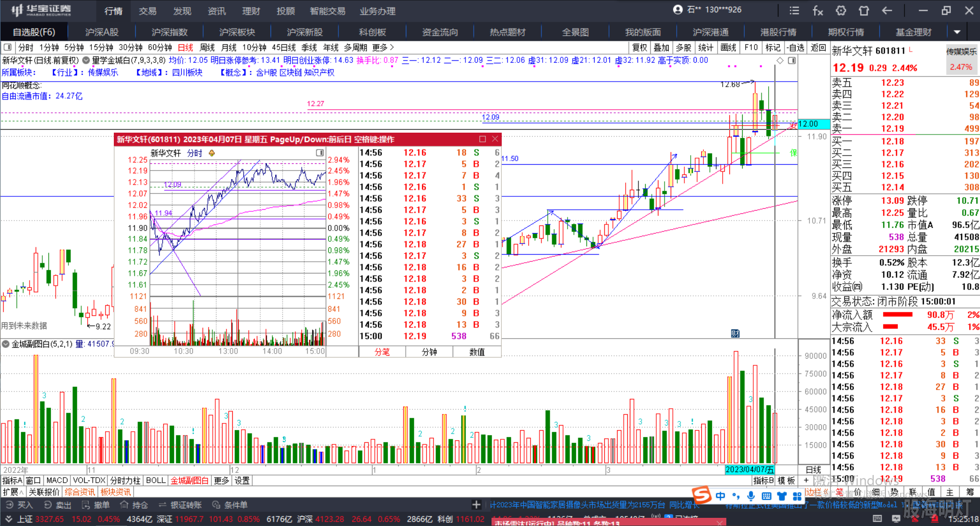Toggle the 量学金城白 indicator circle
The image size is (980, 526).
point(86,60)
